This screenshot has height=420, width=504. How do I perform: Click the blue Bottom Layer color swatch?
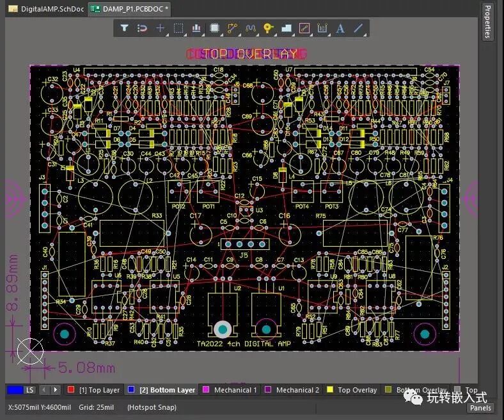coord(131,389)
